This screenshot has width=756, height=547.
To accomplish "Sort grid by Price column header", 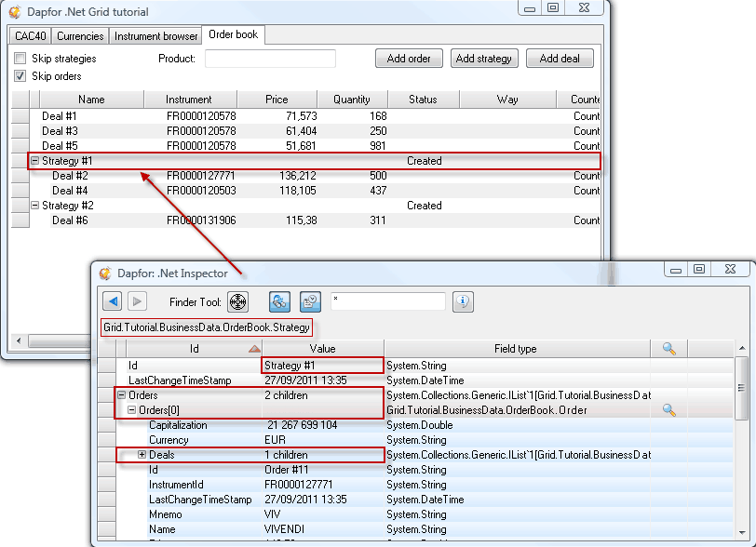I will click(x=277, y=100).
